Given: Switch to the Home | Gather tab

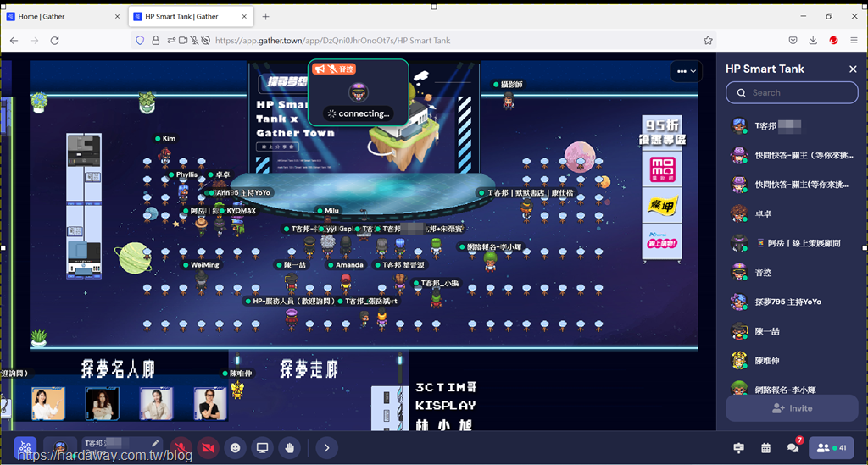Looking at the screenshot, I should pos(64,17).
